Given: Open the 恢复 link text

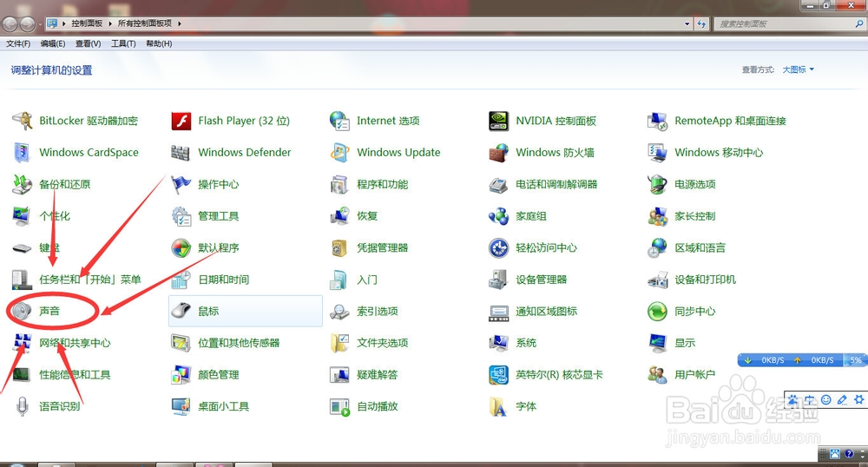Looking at the screenshot, I should pyautogui.click(x=367, y=216).
